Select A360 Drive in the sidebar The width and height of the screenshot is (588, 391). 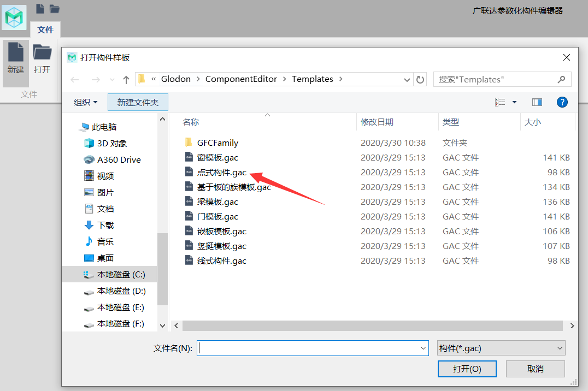tap(112, 159)
